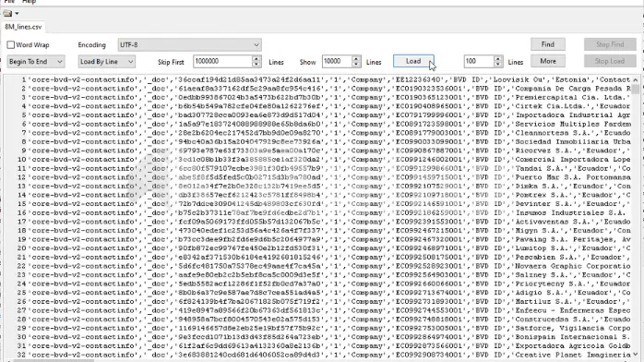Decrease the 100 lines value with down arrow

coord(498,65)
